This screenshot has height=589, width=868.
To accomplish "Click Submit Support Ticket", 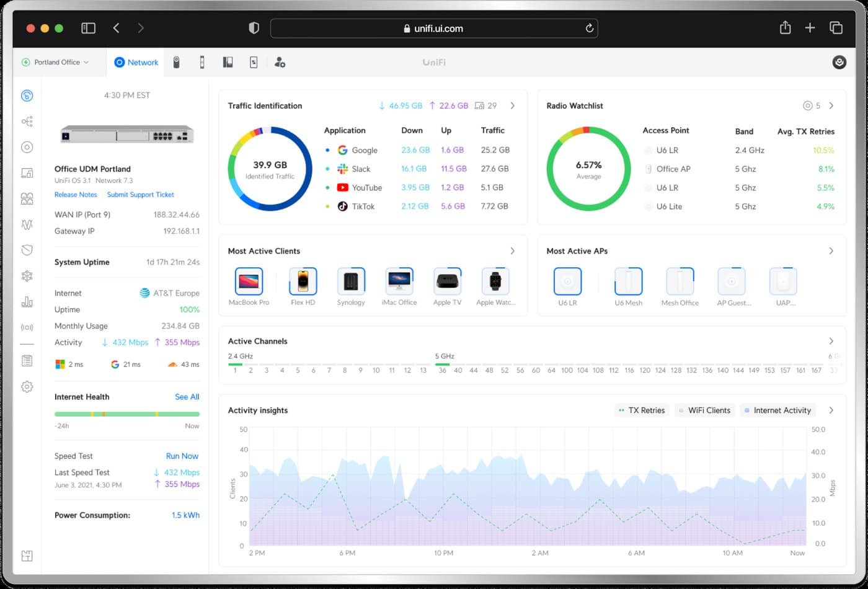I will click(141, 195).
